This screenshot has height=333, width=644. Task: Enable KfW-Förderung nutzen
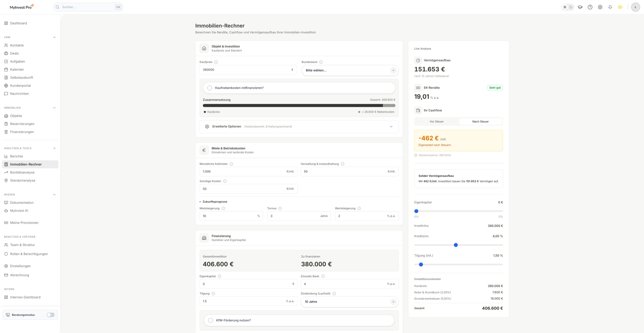click(211, 320)
